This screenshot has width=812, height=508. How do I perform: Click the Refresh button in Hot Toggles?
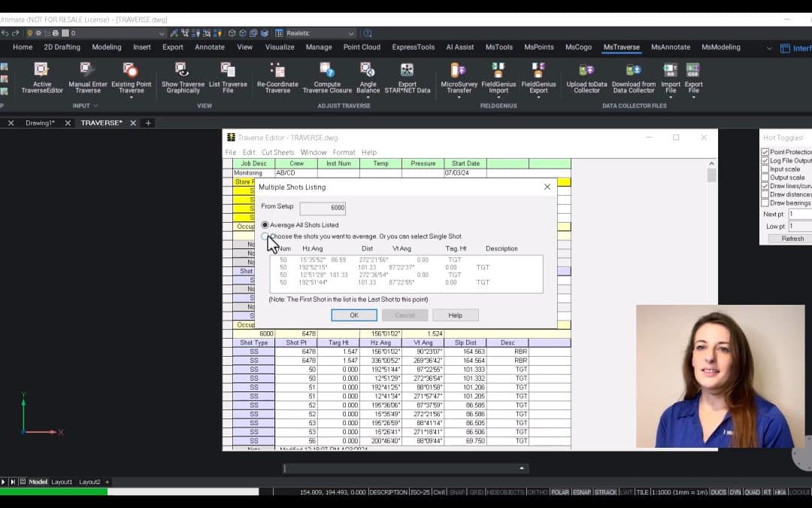(792, 239)
